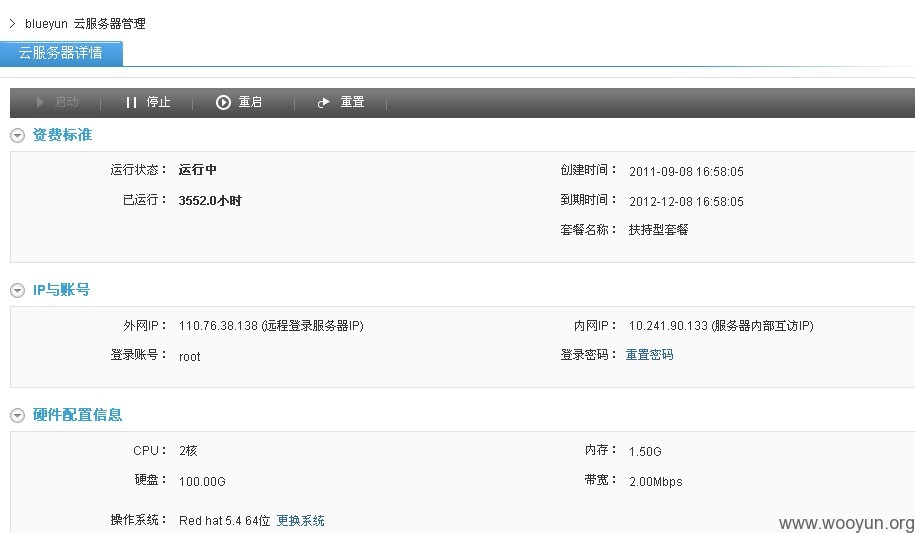915x533 pixels.
Task: Click the 操作系统 label
Action: [138, 520]
